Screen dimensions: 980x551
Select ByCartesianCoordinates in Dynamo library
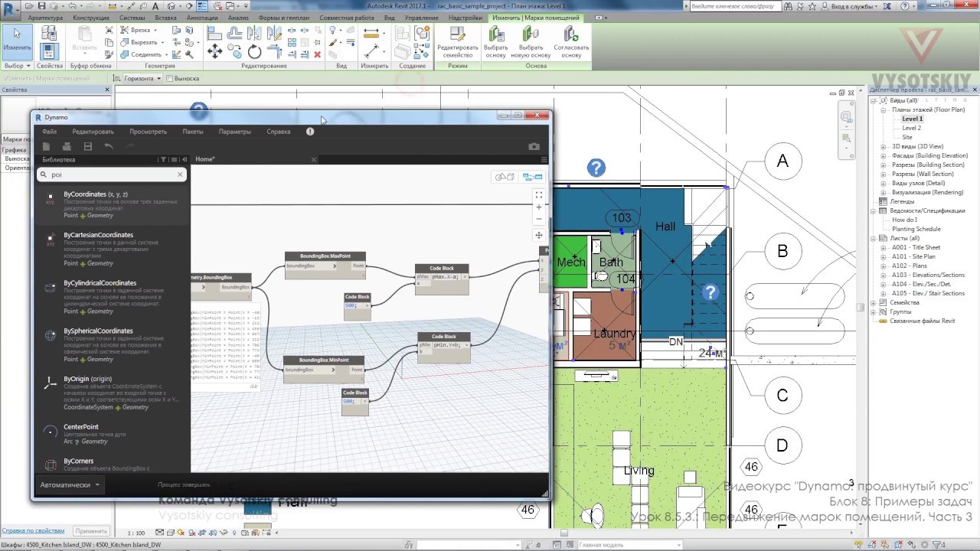pos(112,249)
